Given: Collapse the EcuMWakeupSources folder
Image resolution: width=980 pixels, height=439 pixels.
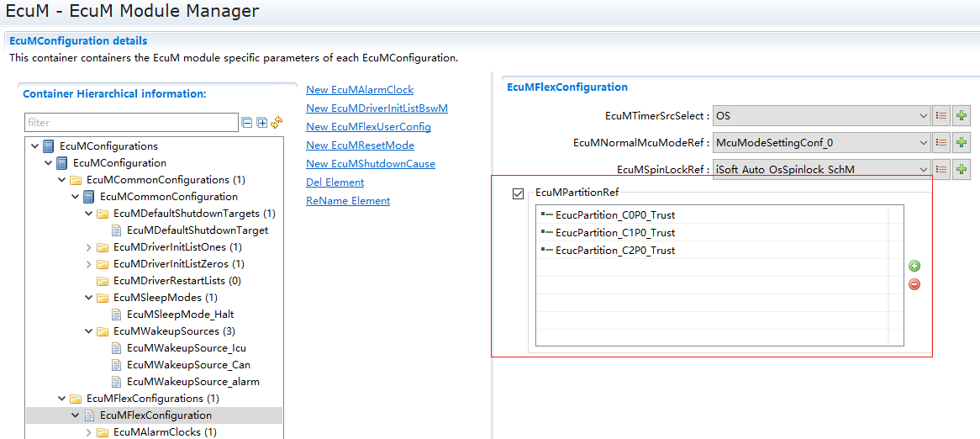Looking at the screenshot, I should tap(90, 331).
